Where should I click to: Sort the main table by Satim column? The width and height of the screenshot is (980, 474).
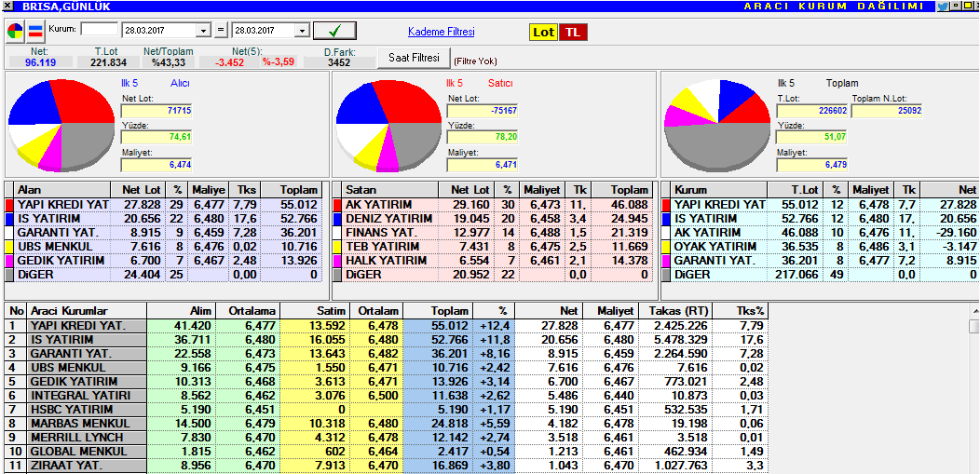tap(315, 310)
